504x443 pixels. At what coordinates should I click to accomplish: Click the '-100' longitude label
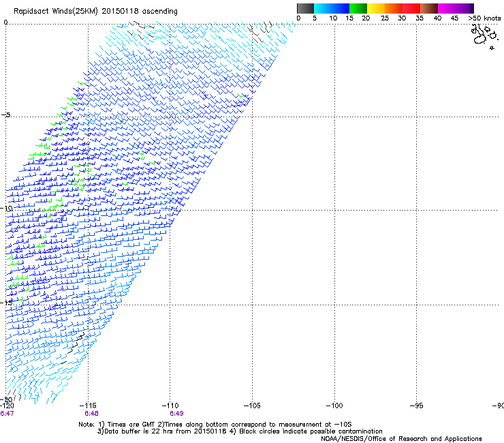pyautogui.click(x=334, y=406)
